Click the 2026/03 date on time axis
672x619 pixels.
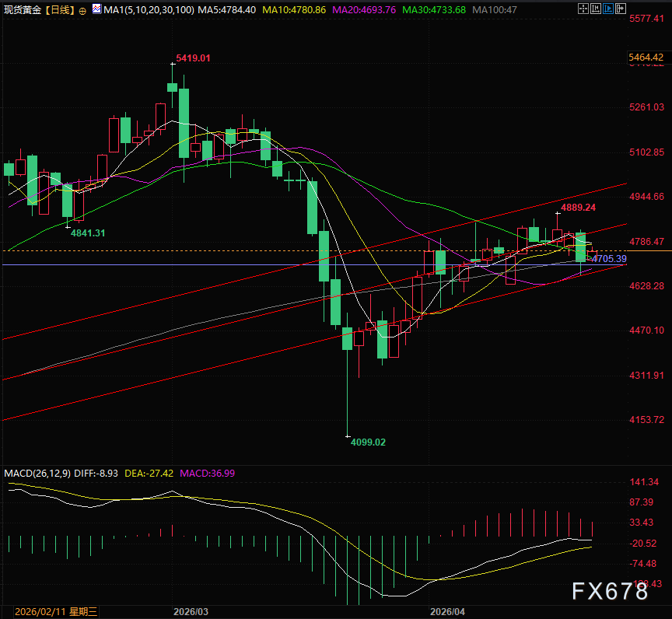point(190,611)
